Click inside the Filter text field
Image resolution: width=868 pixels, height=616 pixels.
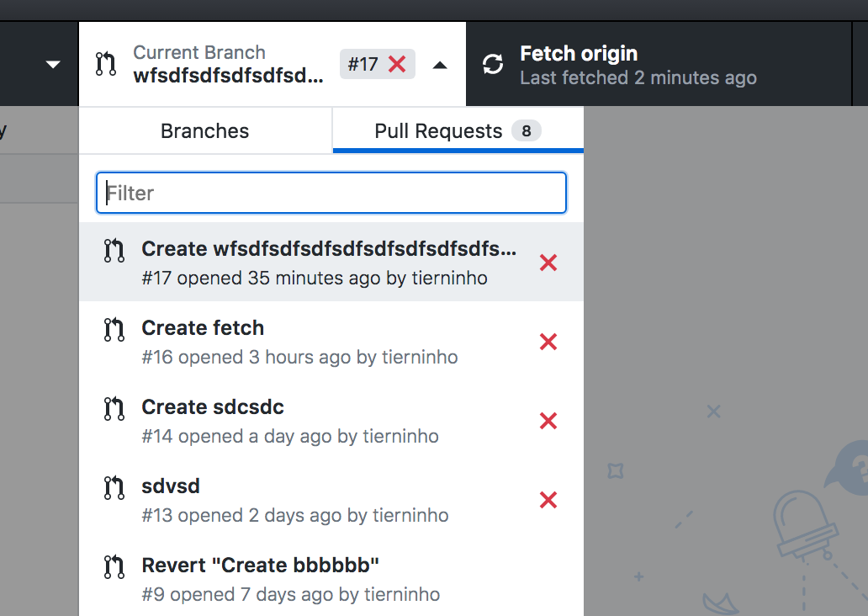331,193
